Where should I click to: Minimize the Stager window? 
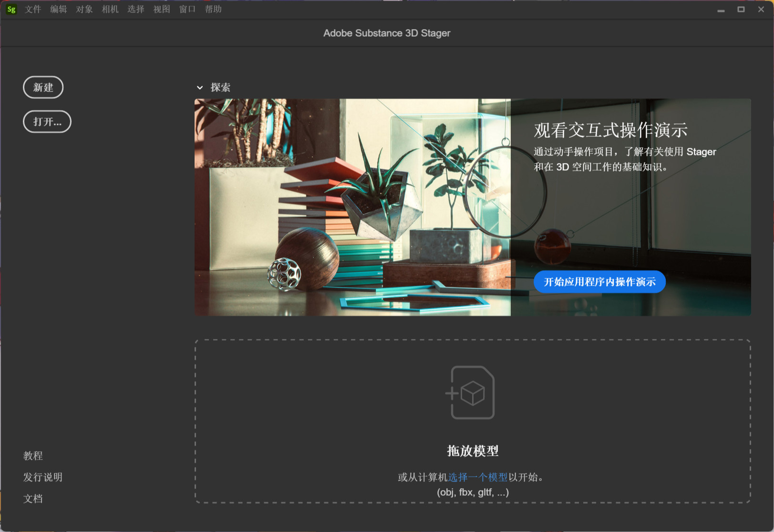(721, 10)
